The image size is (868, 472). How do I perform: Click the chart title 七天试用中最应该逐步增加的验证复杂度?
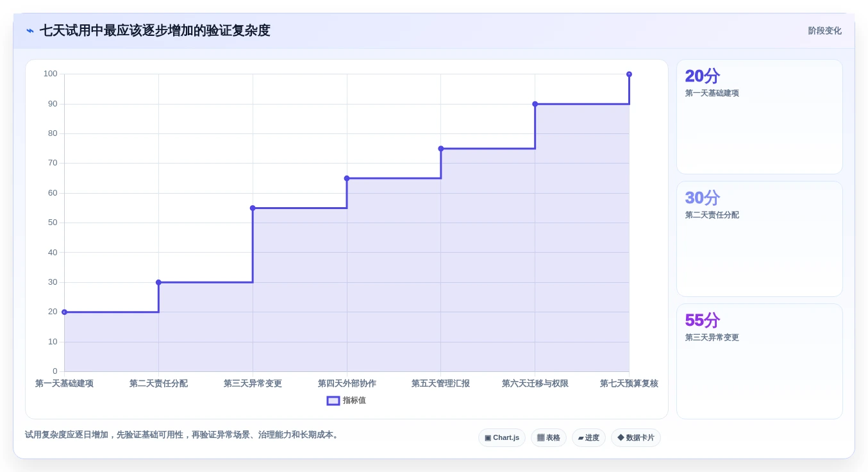(x=155, y=31)
